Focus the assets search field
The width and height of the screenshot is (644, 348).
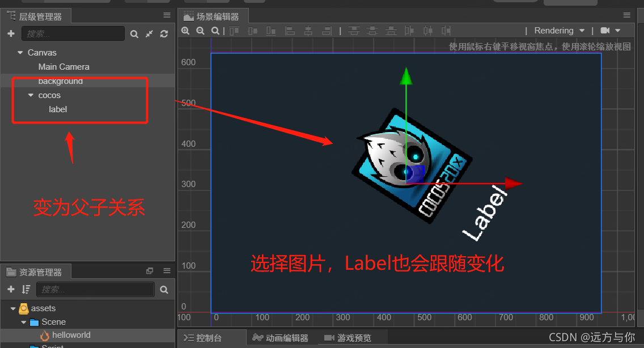[95, 289]
